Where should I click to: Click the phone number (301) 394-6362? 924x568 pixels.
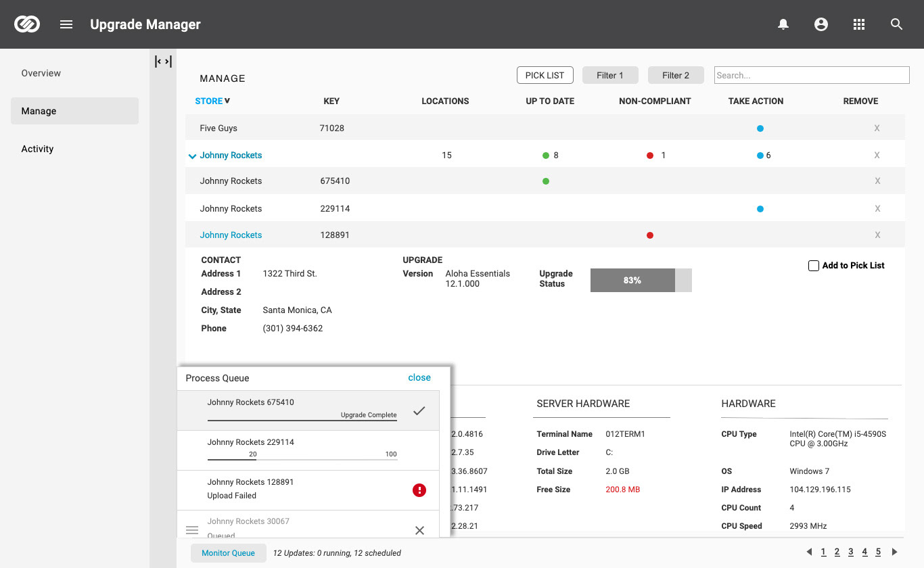click(293, 329)
